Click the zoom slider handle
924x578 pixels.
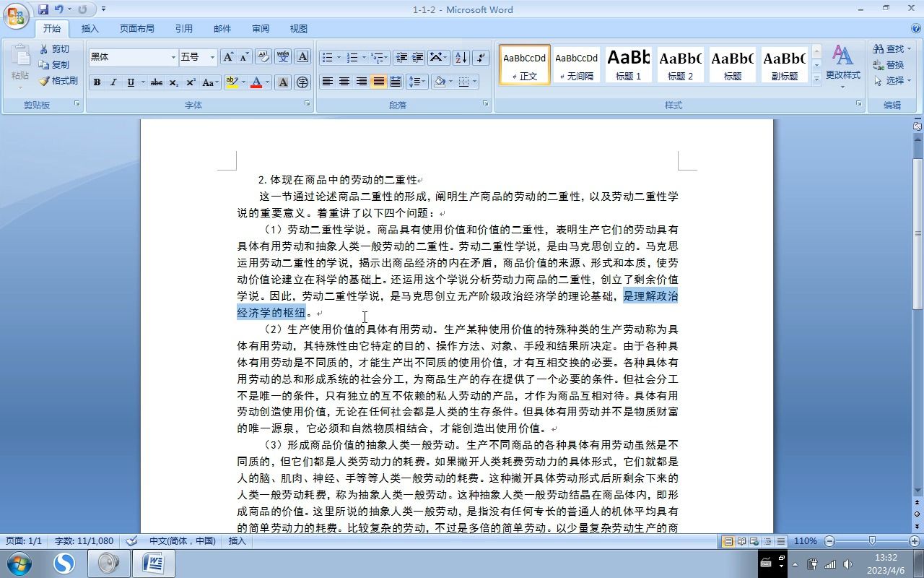click(872, 540)
